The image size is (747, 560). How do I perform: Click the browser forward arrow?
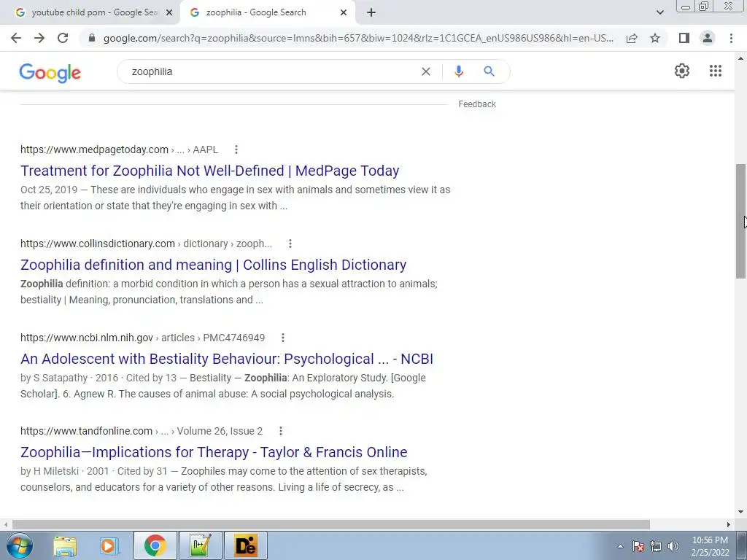[x=39, y=38]
